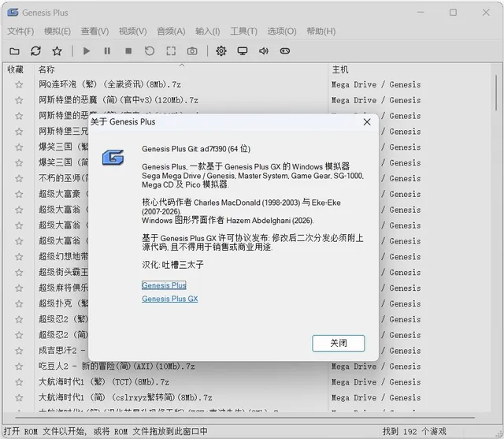Open the Genesis Plus GX hyperlink
Viewport: 504px width, 439px height.
click(x=170, y=299)
